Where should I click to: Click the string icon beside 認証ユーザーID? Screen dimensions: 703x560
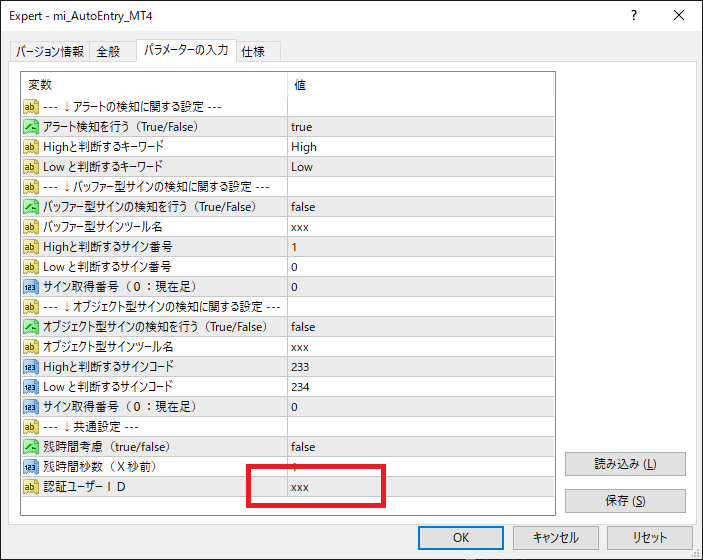(31, 487)
